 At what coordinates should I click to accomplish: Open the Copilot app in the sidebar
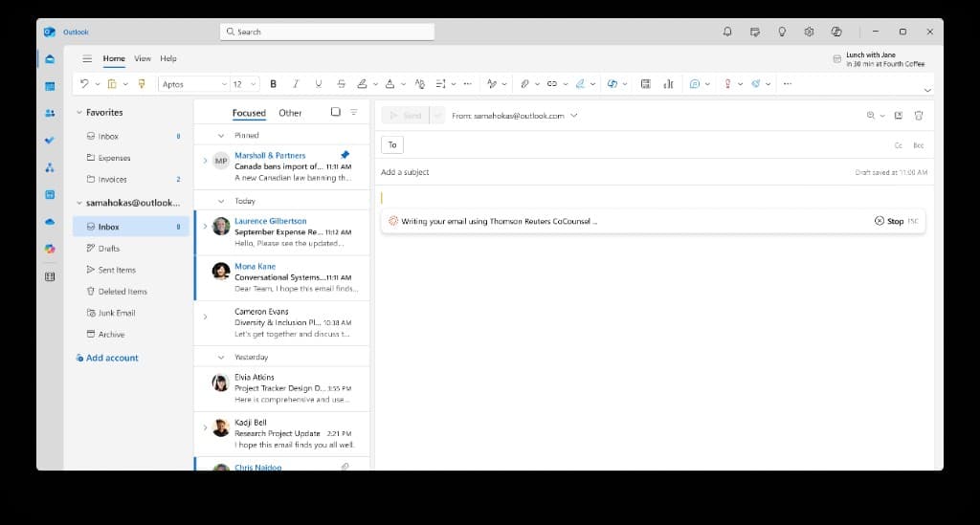[x=50, y=249]
